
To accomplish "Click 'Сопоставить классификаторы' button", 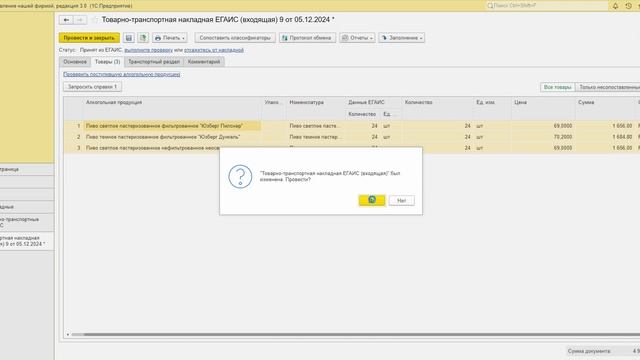I will [235, 38].
